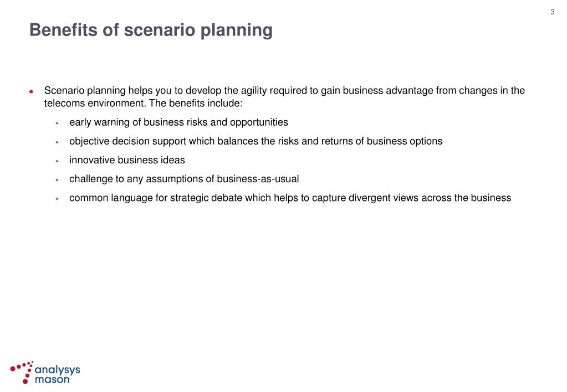Click the Analysys Mason logo

[x=45, y=373]
